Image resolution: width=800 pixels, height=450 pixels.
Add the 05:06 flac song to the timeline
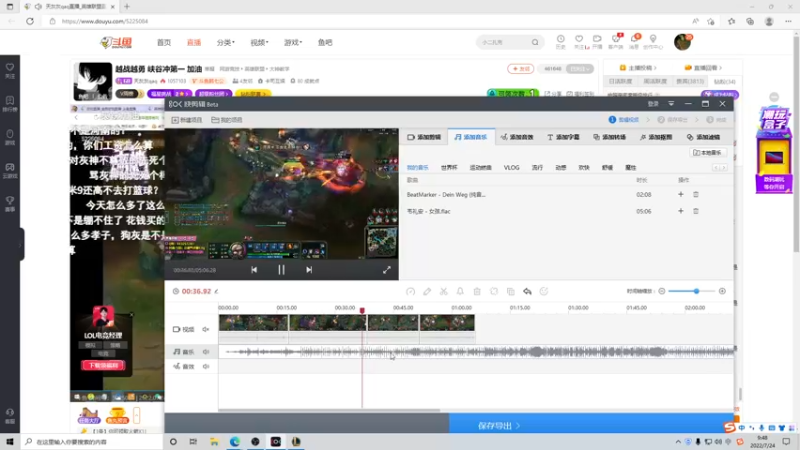(x=681, y=211)
